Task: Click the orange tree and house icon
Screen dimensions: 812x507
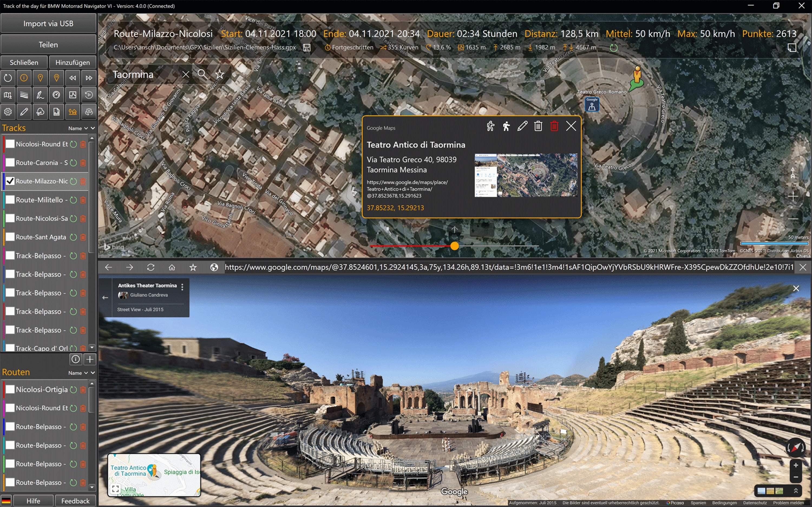Action: [x=73, y=112]
